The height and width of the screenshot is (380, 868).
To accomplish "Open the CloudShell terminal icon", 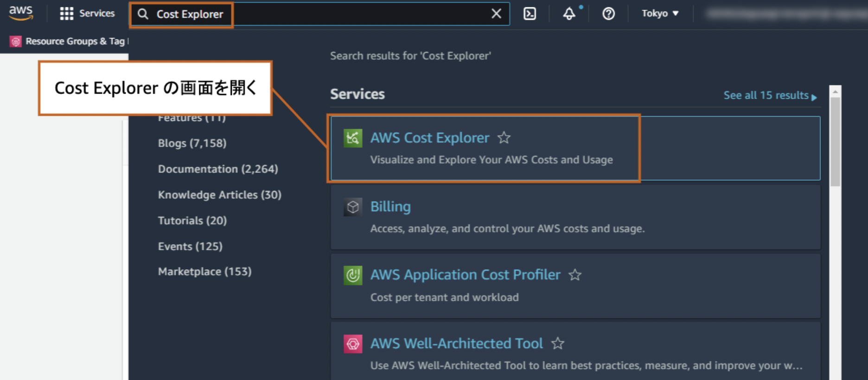I will (530, 14).
